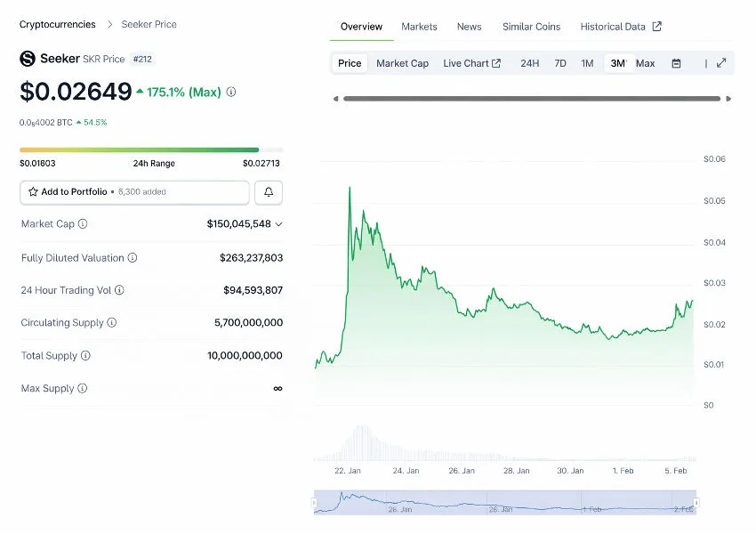Image resolution: width=756 pixels, height=534 pixels.
Task: Switch chart view to Market Cap
Action: [x=402, y=63]
